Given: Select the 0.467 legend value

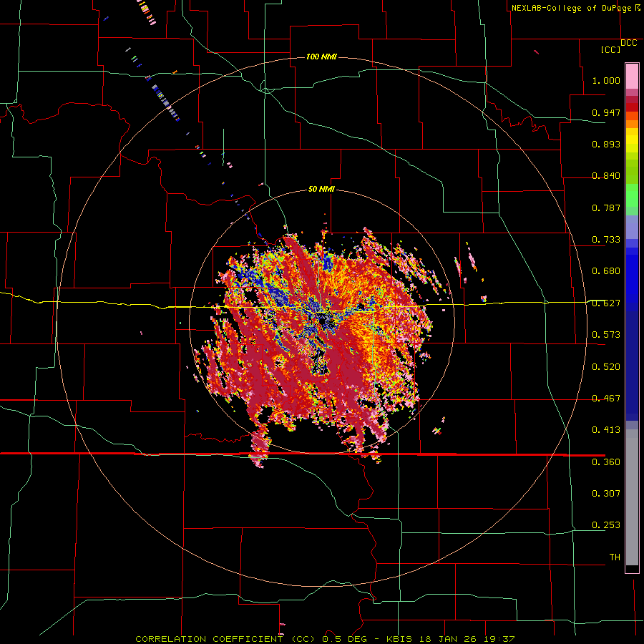Looking at the screenshot, I should click(x=606, y=399).
